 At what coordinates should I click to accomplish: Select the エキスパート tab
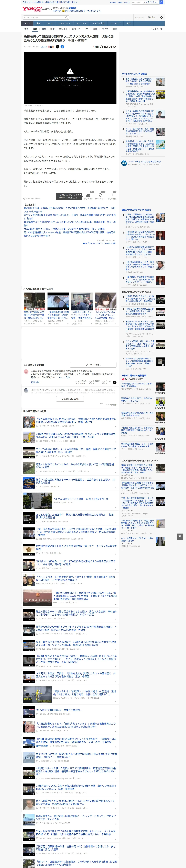(64, 24)
